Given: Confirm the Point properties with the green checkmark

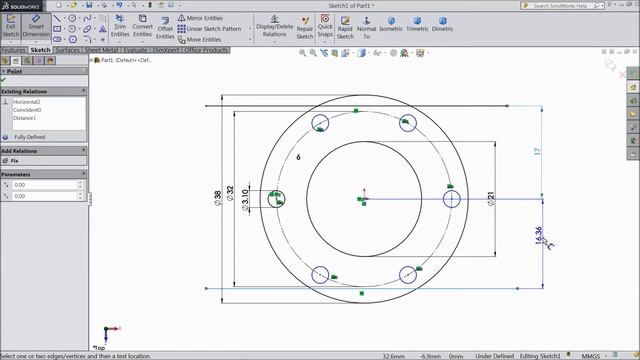Looking at the screenshot, I should pos(4,80).
